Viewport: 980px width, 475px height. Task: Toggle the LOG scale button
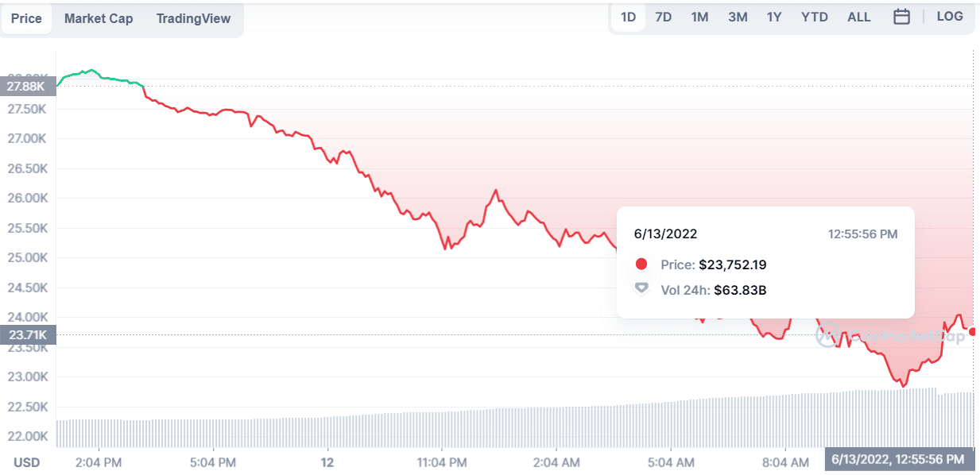coord(950,17)
